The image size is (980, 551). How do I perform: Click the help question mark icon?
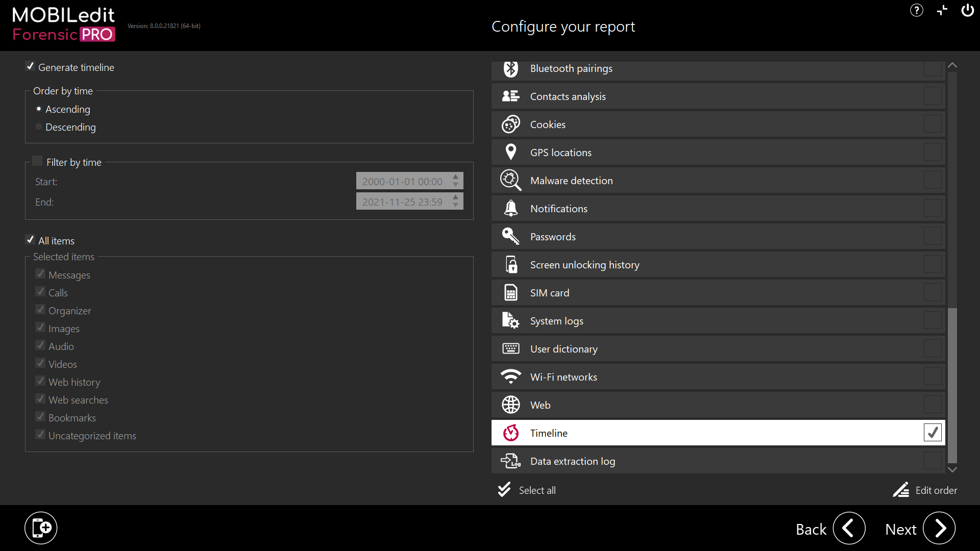click(916, 10)
